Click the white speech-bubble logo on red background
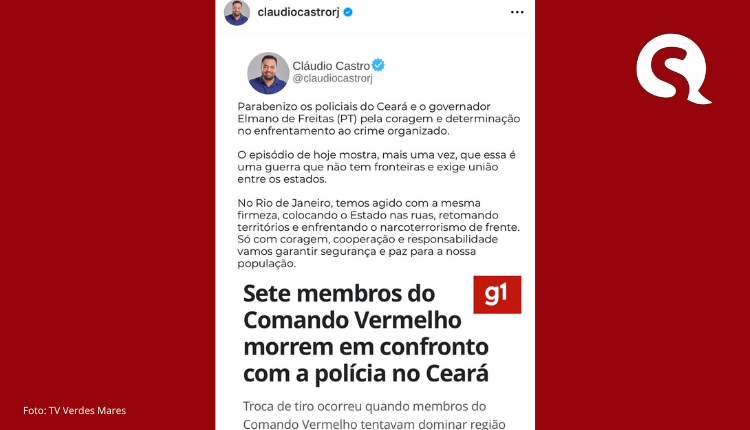Image resolution: width=750 pixels, height=430 pixels. point(673,69)
